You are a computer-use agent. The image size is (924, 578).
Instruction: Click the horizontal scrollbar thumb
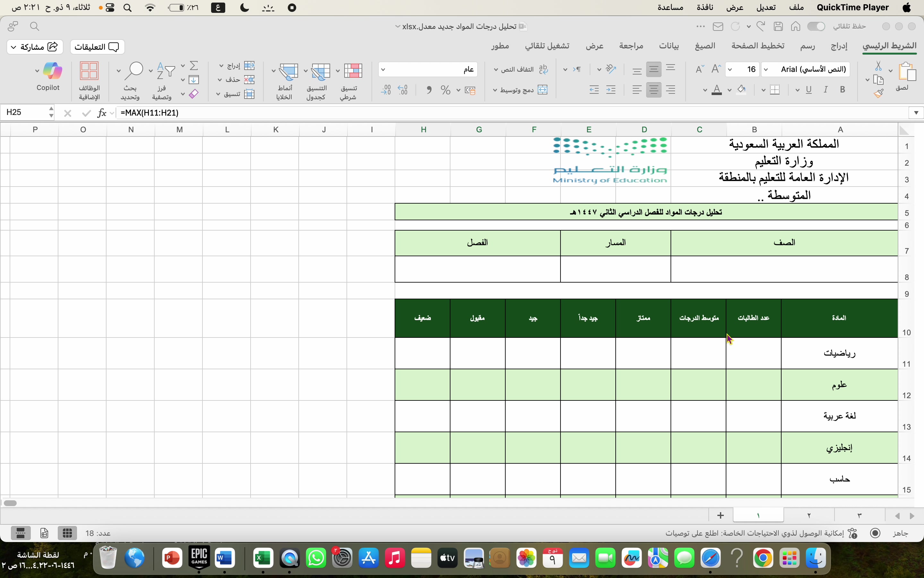(x=10, y=503)
